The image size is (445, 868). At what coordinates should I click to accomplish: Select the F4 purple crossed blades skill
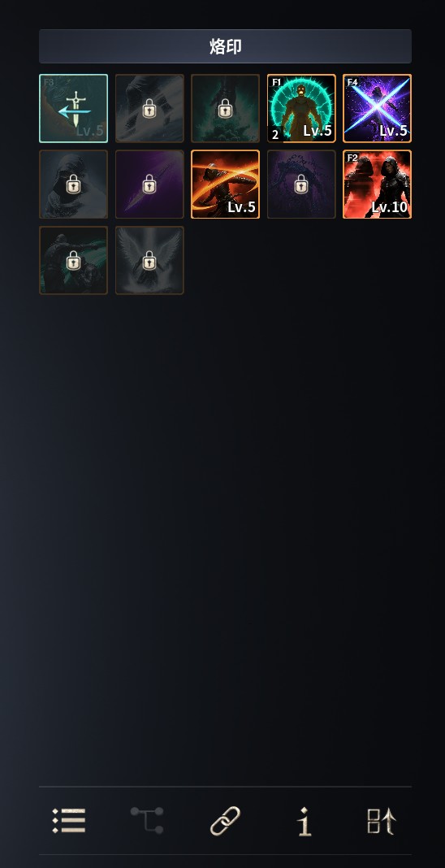click(377, 109)
